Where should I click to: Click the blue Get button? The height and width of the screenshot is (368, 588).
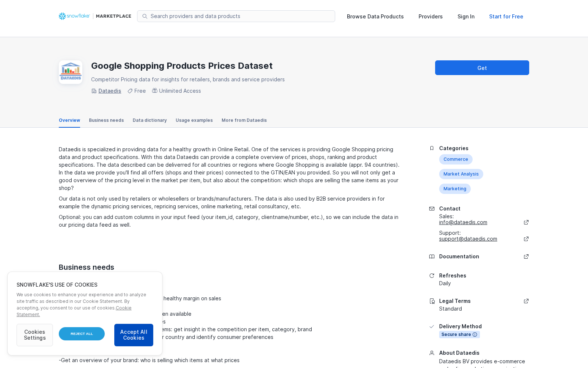tap(482, 68)
